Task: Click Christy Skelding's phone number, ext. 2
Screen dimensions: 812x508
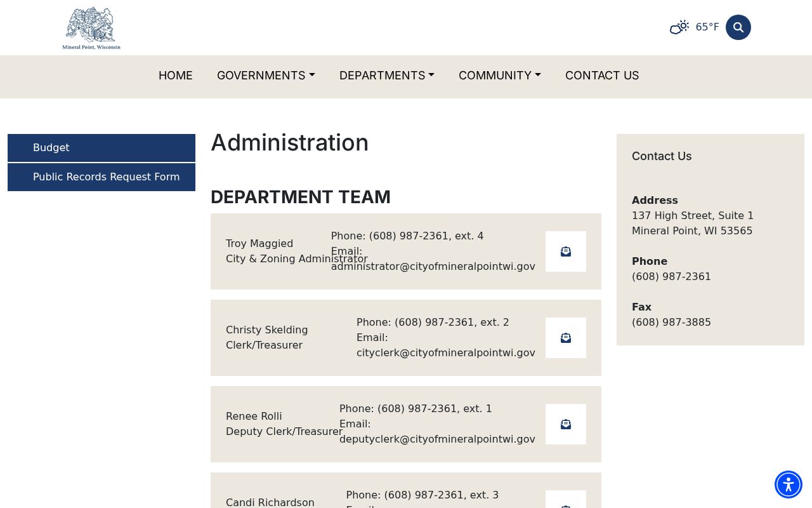Action: (452, 323)
